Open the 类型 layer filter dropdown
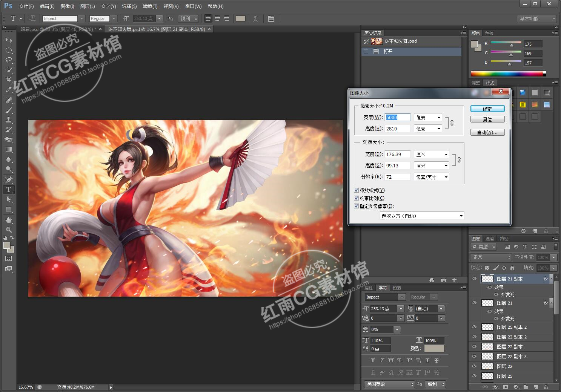 (484, 247)
